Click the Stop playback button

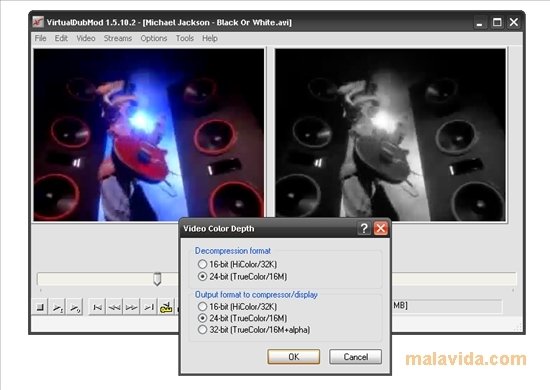point(40,308)
